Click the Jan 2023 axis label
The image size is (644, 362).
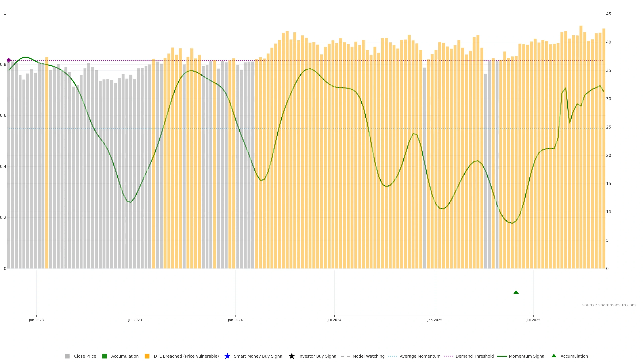click(36, 320)
